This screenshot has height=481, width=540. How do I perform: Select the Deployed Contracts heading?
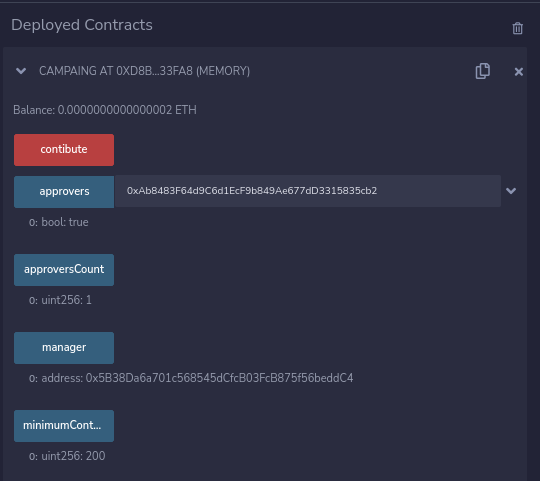pyautogui.click(x=82, y=25)
